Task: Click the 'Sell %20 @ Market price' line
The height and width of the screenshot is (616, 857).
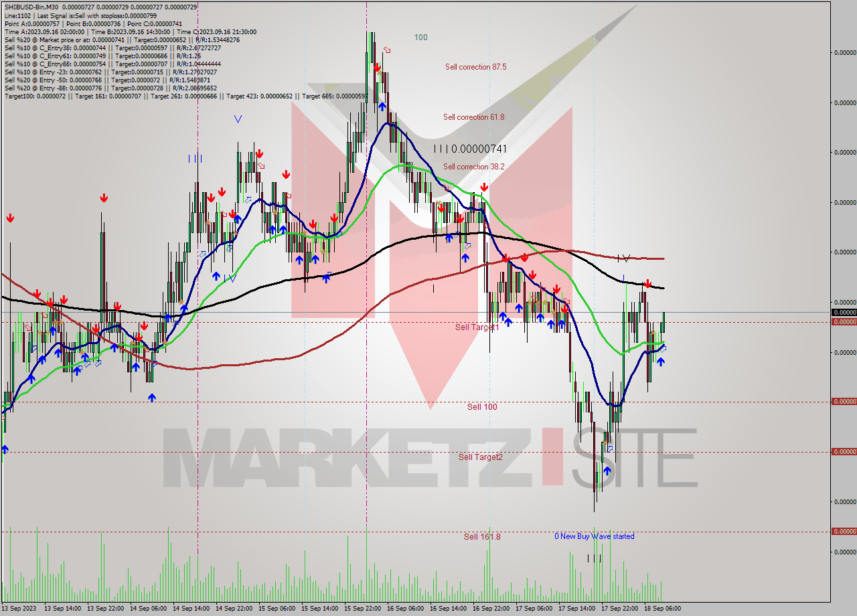Action: 122,40
